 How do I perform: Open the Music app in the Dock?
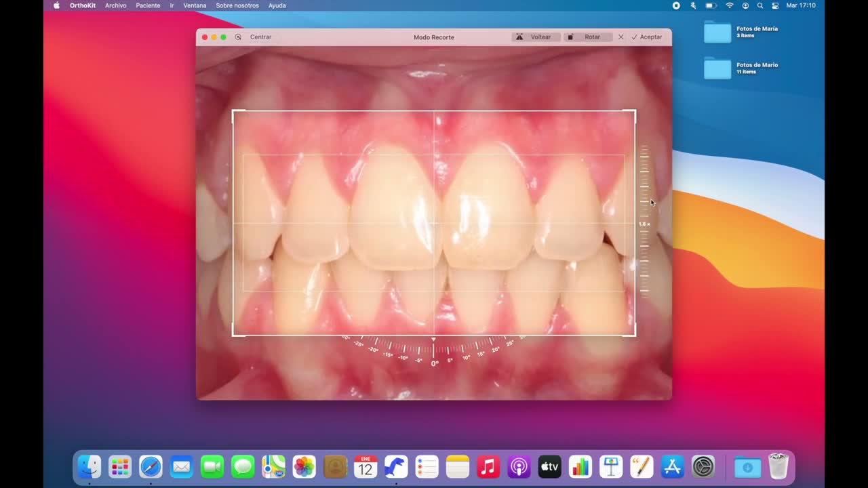coord(488,466)
